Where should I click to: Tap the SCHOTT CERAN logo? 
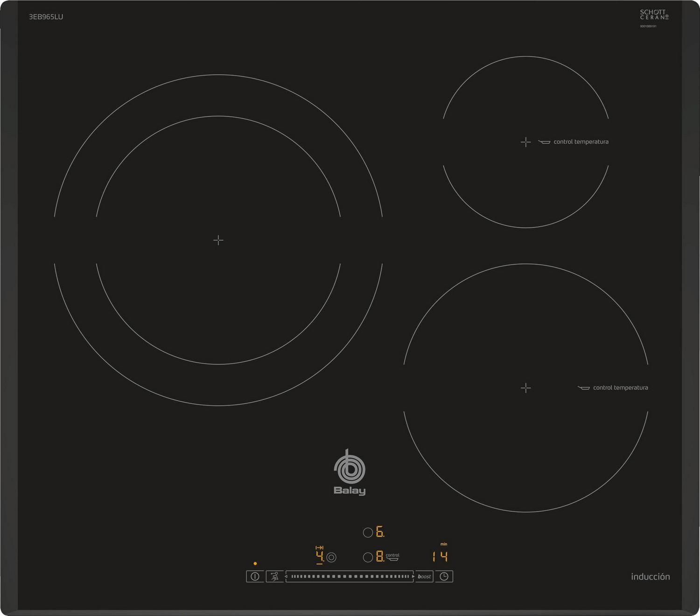pyautogui.click(x=654, y=15)
